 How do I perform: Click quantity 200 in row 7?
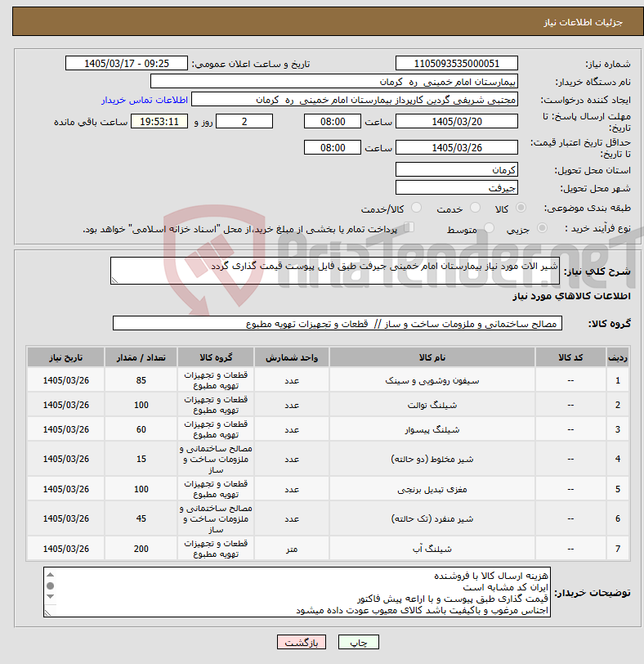(141, 549)
